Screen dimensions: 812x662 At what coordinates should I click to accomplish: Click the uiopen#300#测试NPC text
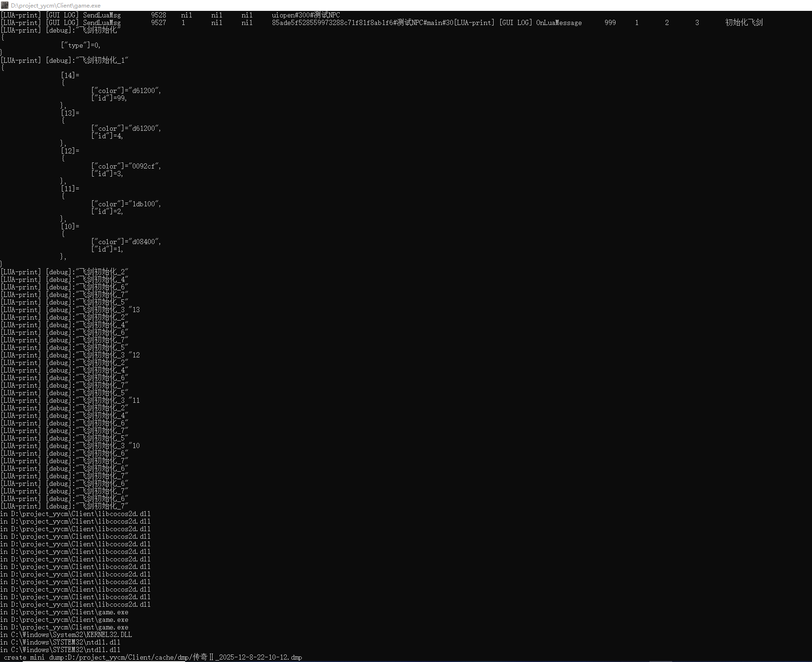[x=306, y=15]
